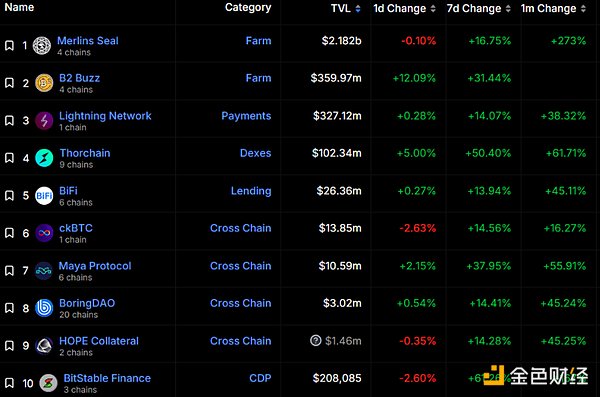This screenshot has width=600, height=397.
Task: Click the BiFi logo icon
Action: [x=44, y=196]
